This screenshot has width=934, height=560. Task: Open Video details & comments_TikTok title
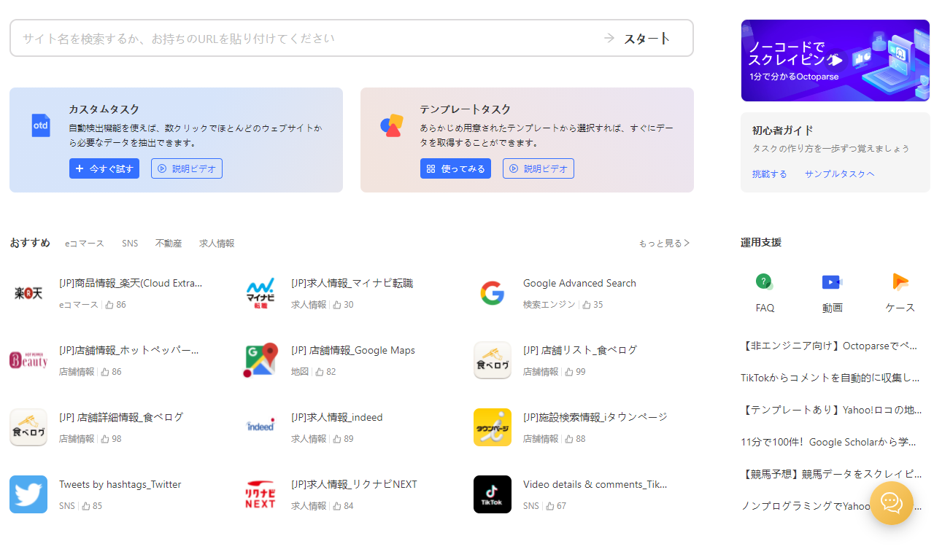[x=595, y=484]
